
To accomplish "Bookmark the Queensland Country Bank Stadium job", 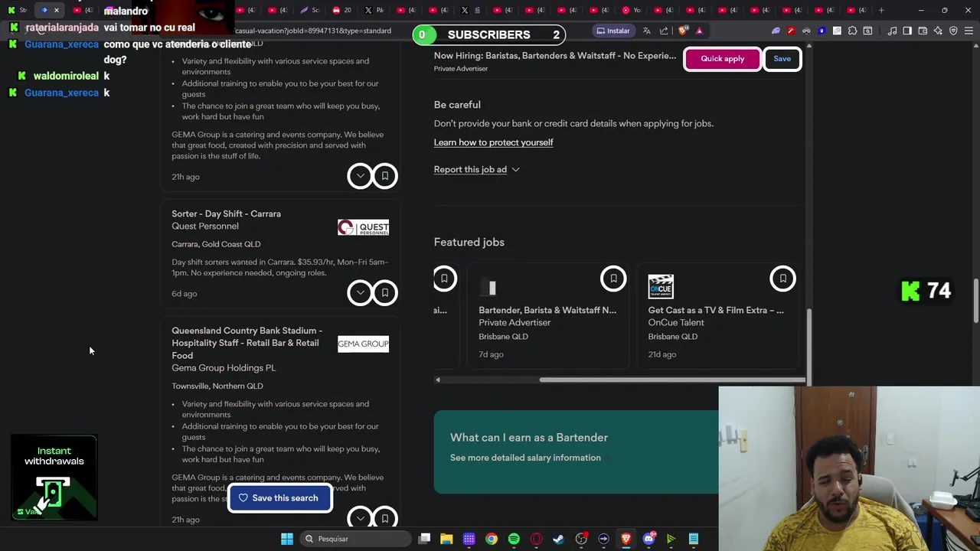I will point(385,518).
